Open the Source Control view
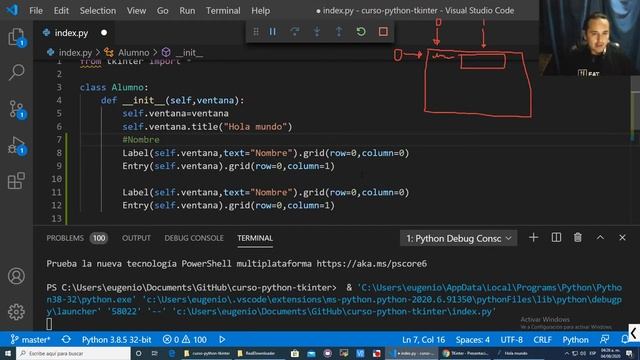The height and width of the screenshot is (360, 640). [16, 109]
